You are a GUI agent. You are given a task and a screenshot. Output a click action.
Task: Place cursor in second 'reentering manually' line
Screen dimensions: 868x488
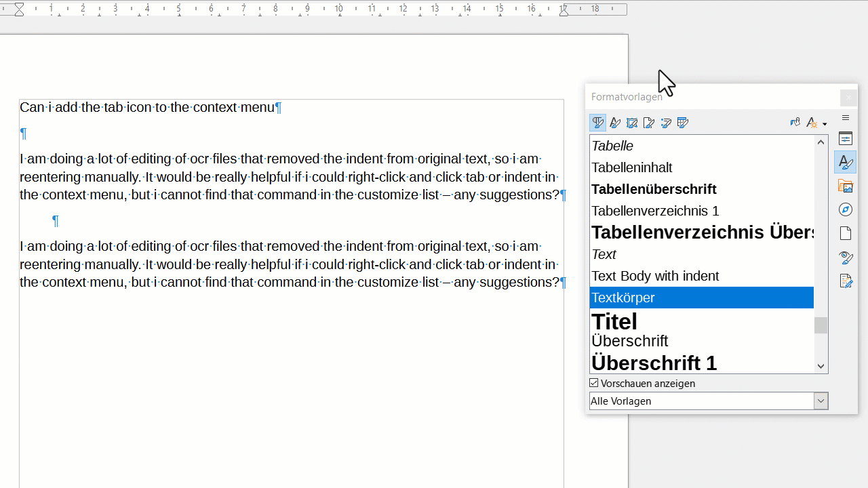[288, 264]
